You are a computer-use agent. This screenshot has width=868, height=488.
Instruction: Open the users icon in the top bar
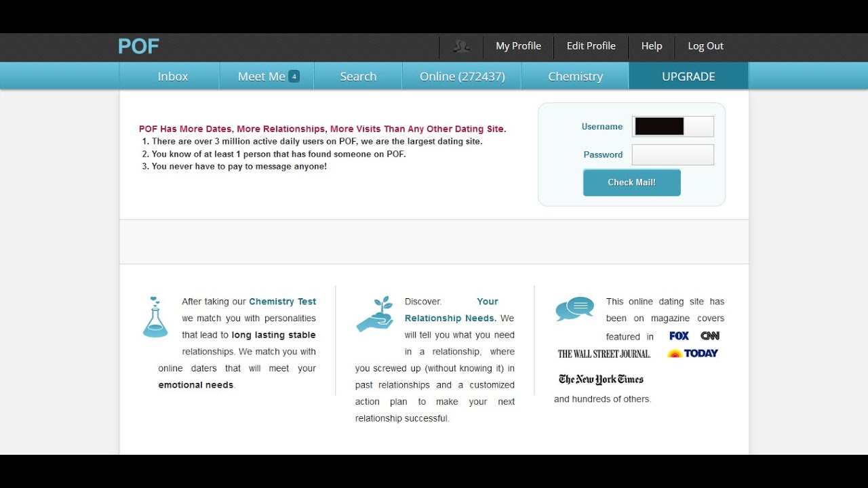pyautogui.click(x=461, y=46)
